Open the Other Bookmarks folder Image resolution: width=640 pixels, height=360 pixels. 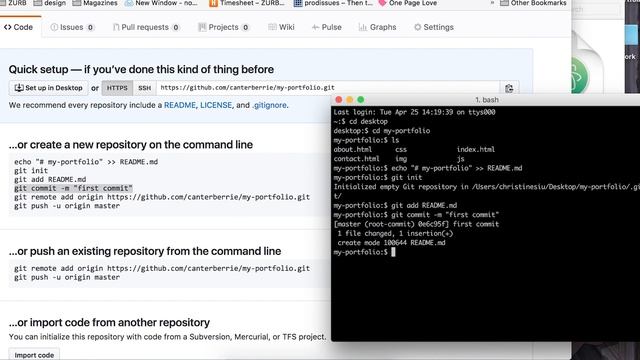[533, 3]
